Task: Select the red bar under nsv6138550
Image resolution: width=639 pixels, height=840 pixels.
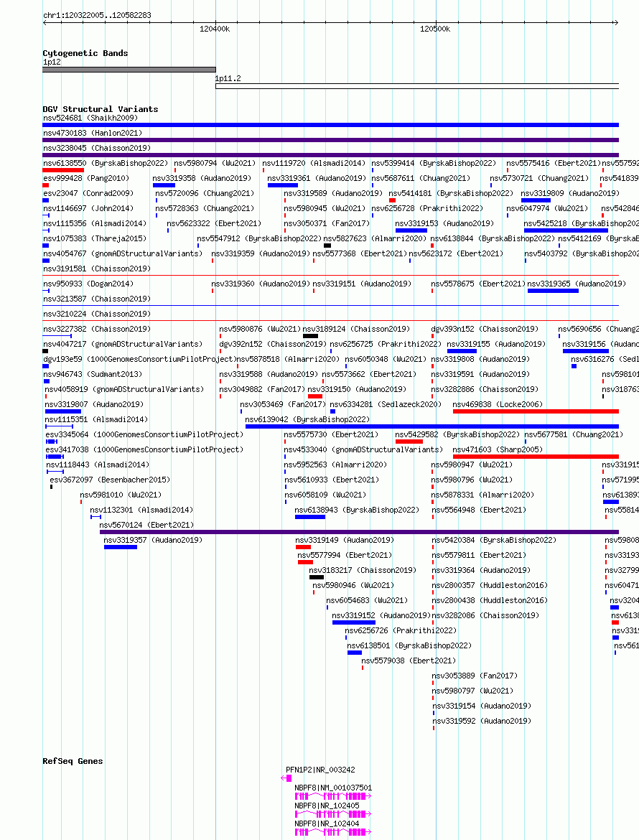Action: (63, 170)
